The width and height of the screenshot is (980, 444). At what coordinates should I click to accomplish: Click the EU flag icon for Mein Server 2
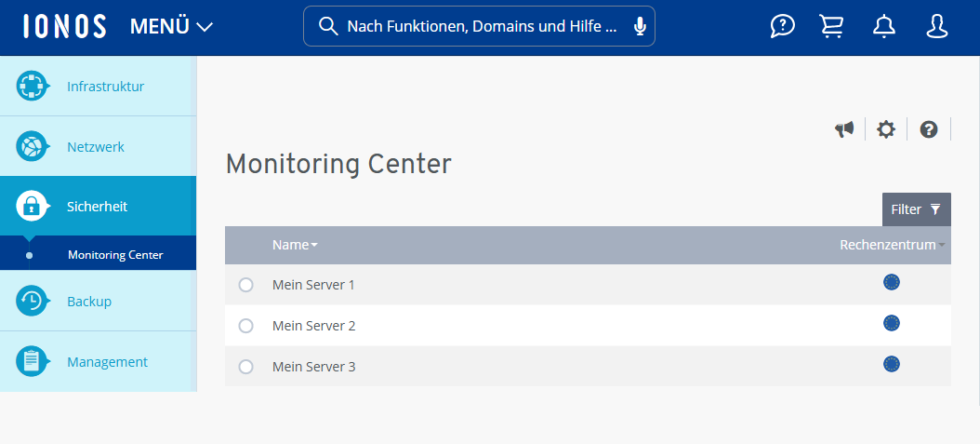(x=892, y=323)
